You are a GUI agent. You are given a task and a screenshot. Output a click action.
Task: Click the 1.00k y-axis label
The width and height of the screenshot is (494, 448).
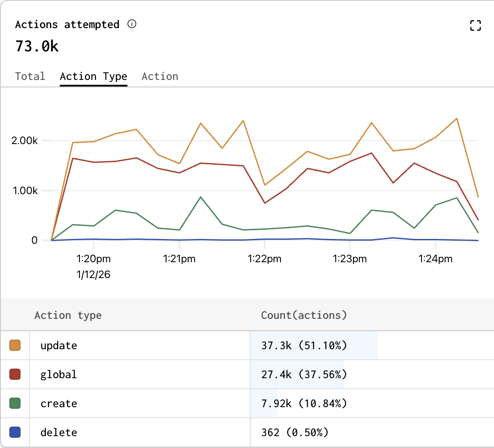[x=25, y=191]
